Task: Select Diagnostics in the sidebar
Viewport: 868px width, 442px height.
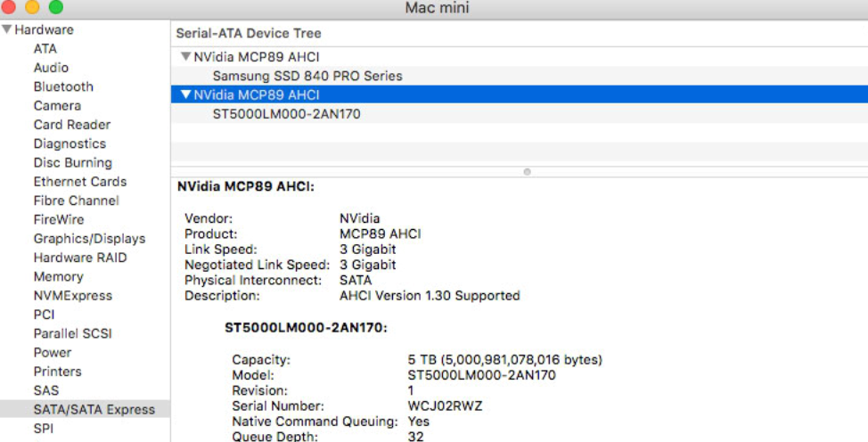Action: tap(70, 143)
